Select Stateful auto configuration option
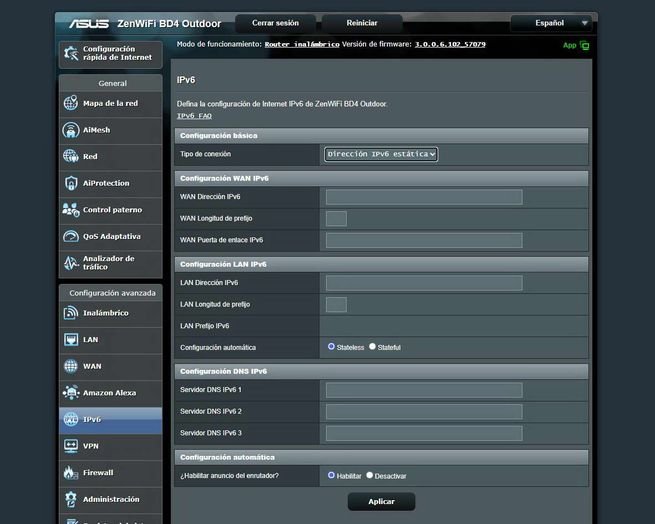This screenshot has width=655, height=524. point(373,347)
